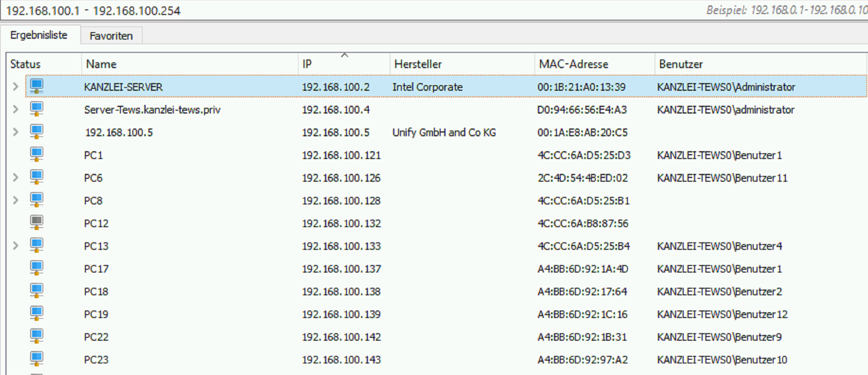Screen dimensions: 868x375
Task: Click the PC22 computer icon
Action: 37,336
